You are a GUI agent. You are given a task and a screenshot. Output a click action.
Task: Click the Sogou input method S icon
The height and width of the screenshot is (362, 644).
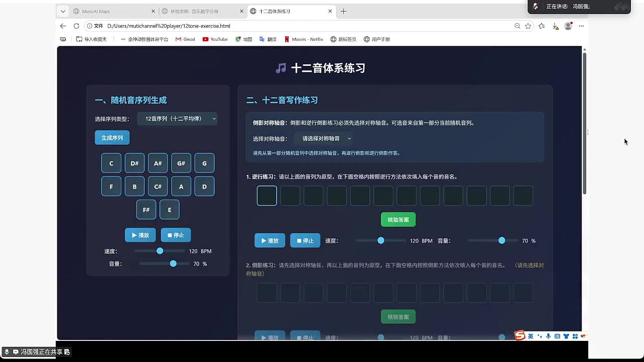(x=520, y=336)
